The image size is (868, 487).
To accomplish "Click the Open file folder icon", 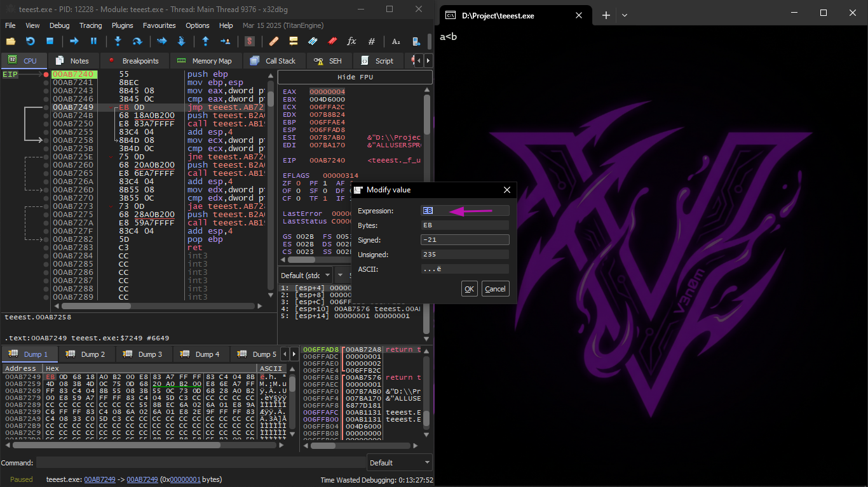I will tap(10, 41).
